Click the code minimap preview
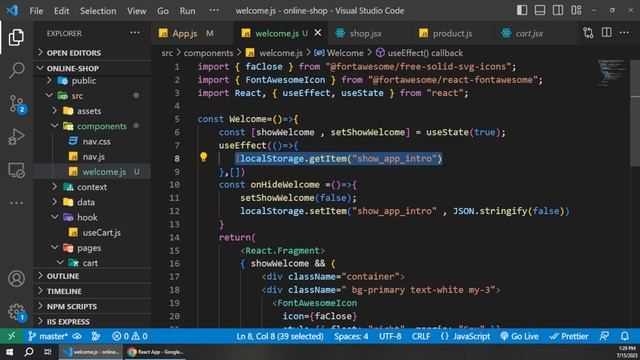The height and width of the screenshot is (360, 640). coord(611,73)
